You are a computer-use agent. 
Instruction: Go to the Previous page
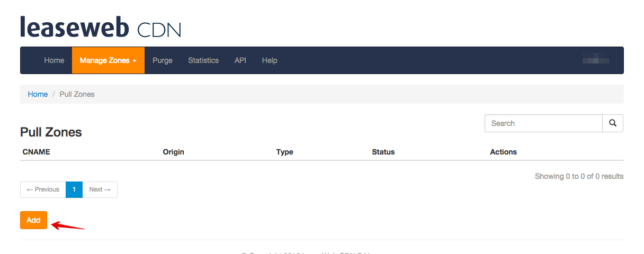43,189
